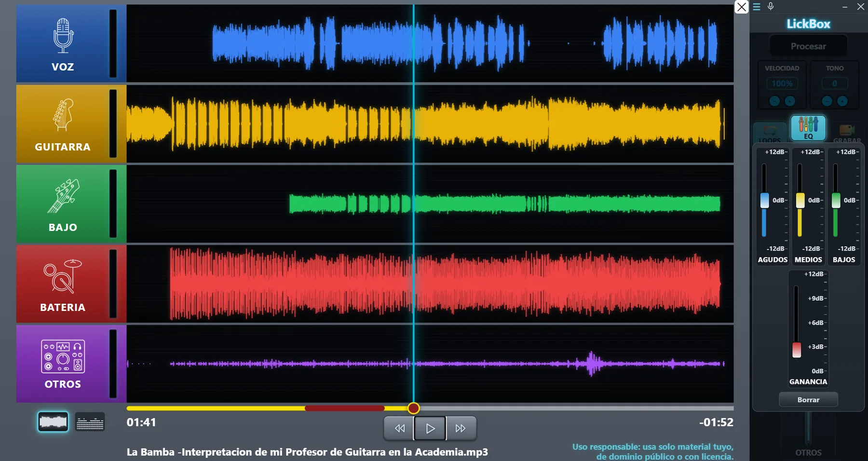Increase TONO with the plus button
The height and width of the screenshot is (461, 868).
click(842, 101)
